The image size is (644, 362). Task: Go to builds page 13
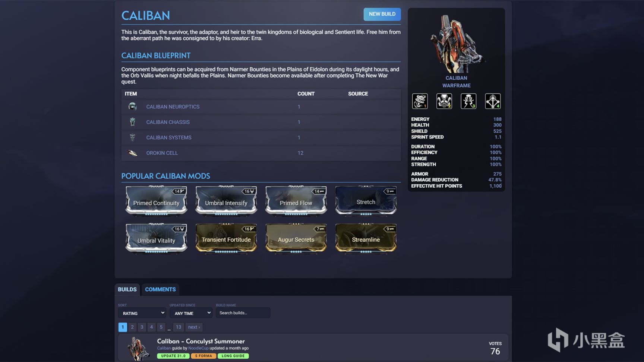click(x=179, y=327)
